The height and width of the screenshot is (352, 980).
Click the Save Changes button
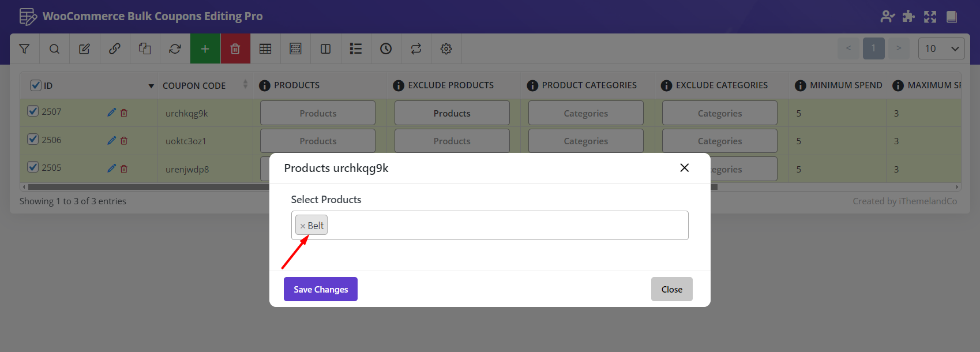point(320,289)
